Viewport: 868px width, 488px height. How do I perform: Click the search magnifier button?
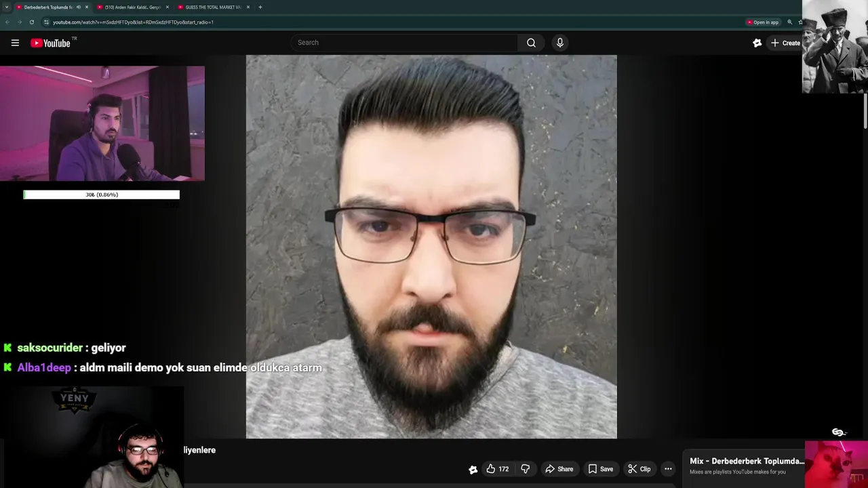[x=531, y=43]
